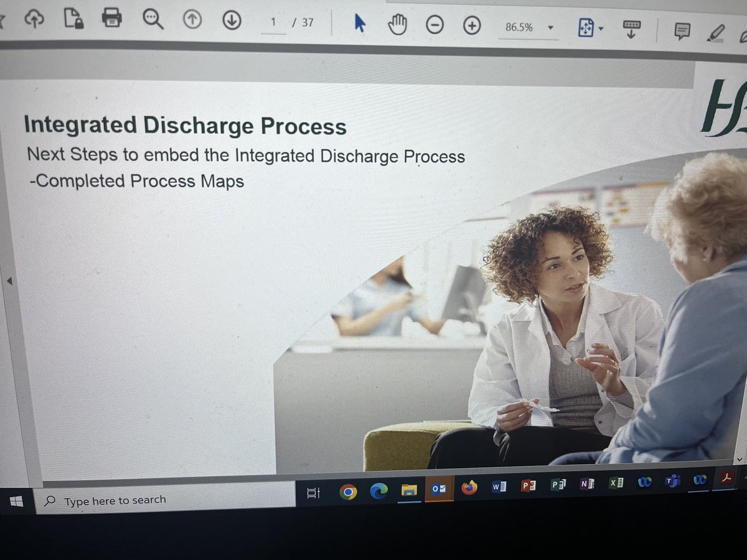Click the scrolling mode keyboard-arrow icon
747x560 pixels.
click(x=632, y=29)
